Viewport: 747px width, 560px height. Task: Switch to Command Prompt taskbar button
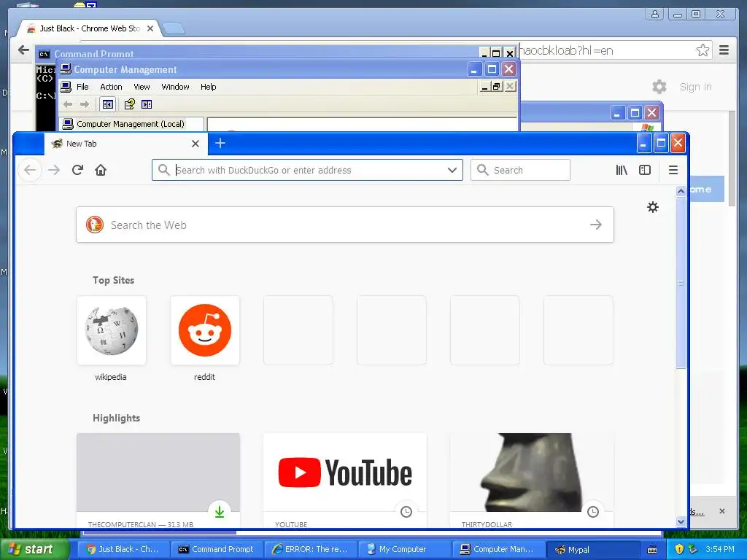point(216,549)
